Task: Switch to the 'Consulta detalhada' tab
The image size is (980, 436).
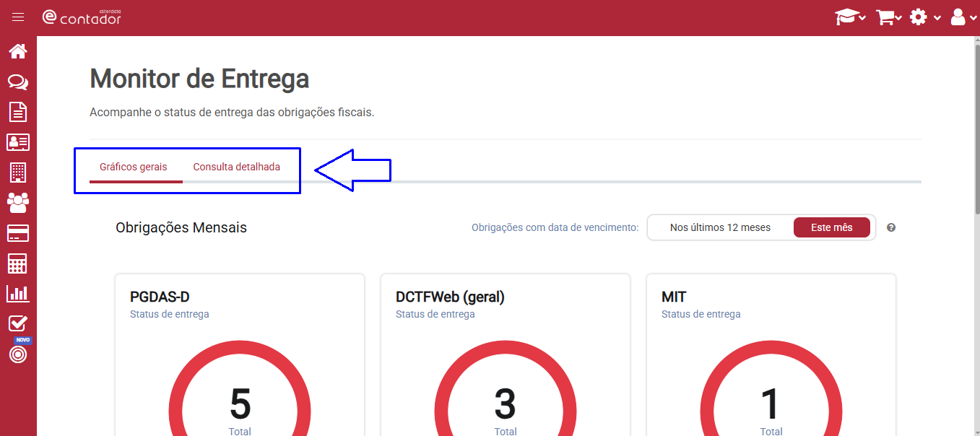Action: pos(236,167)
